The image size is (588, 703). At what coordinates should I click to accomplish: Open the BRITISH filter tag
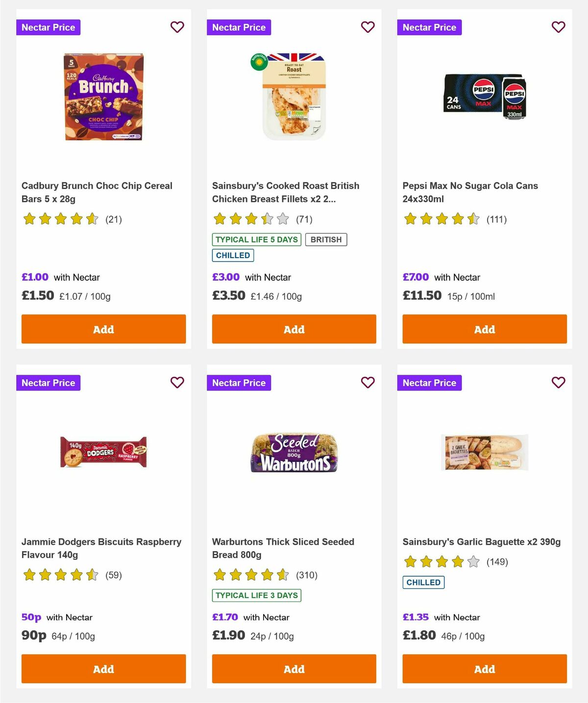click(x=326, y=240)
